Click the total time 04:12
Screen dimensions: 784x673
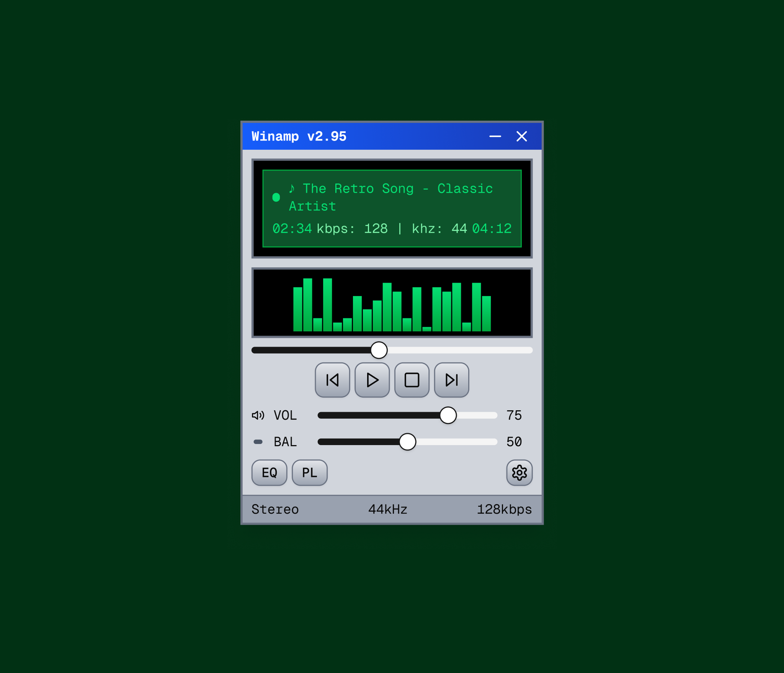tap(492, 229)
